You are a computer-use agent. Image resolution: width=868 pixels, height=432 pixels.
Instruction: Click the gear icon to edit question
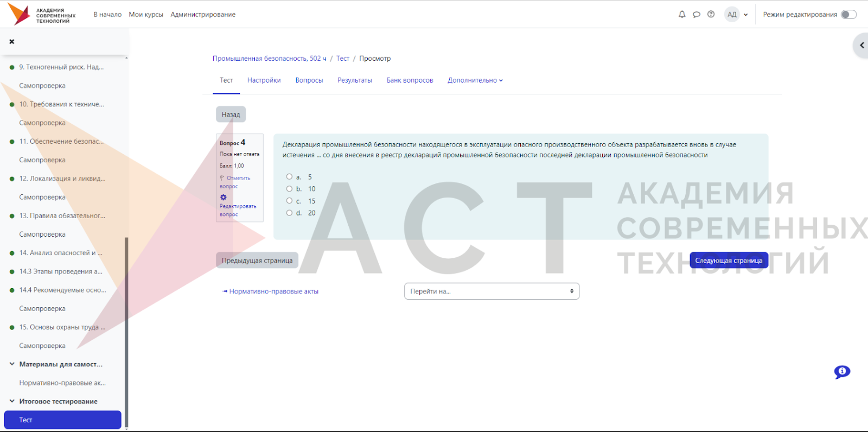223,197
